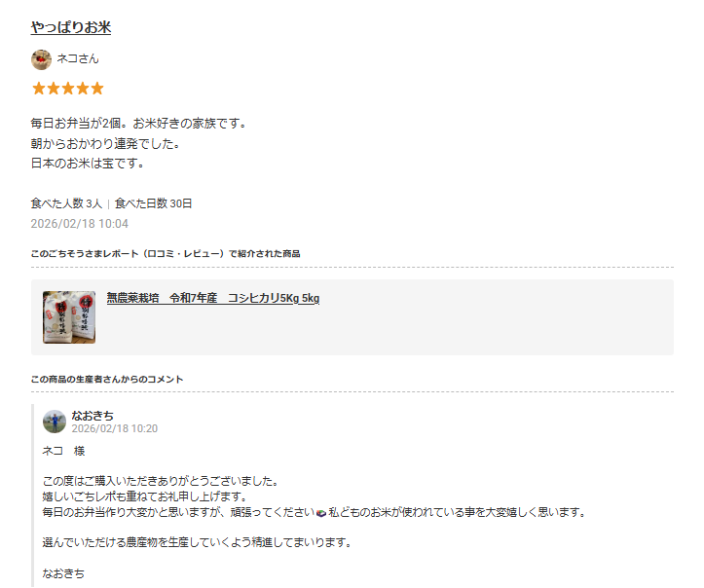Click the first orange rating star
This screenshot has height=588, width=704.
click(39, 89)
